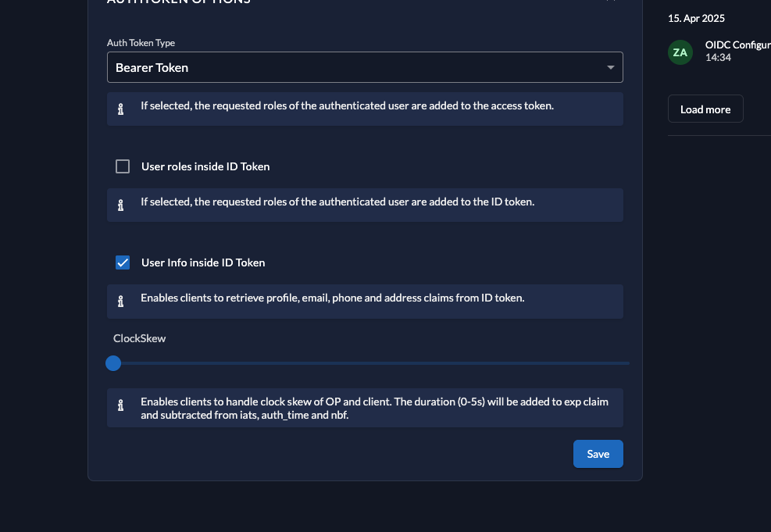Click the 15. Apr 2025 date heading
771x532 pixels.
click(x=696, y=18)
